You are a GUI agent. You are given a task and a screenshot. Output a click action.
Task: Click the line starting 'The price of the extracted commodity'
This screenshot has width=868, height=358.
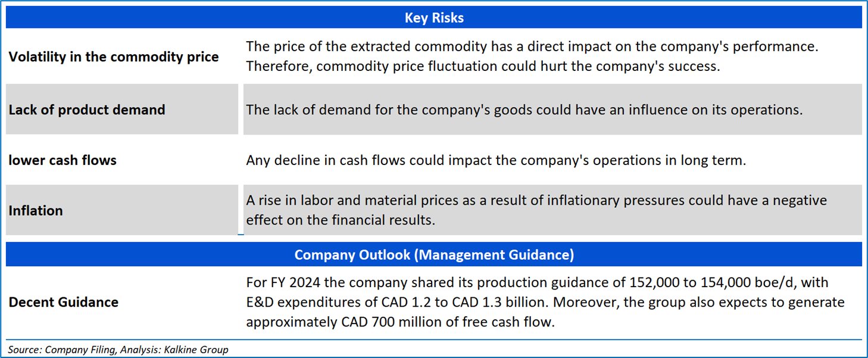click(x=532, y=46)
